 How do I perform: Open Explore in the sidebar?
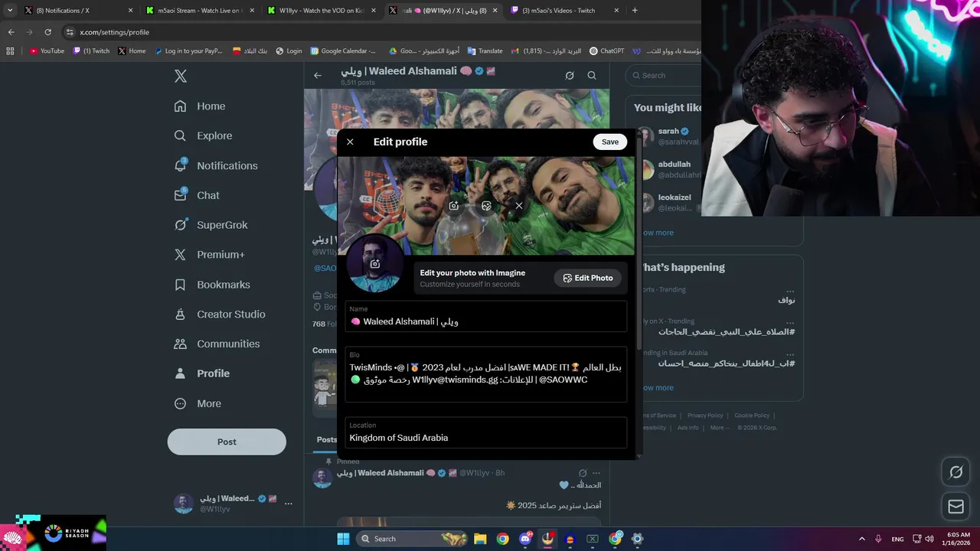(203, 135)
